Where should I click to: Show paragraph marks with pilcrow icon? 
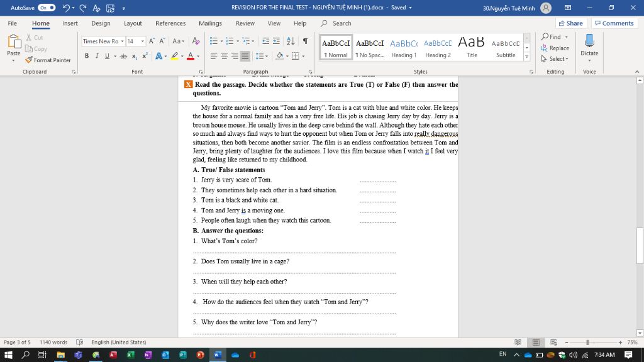click(x=306, y=41)
